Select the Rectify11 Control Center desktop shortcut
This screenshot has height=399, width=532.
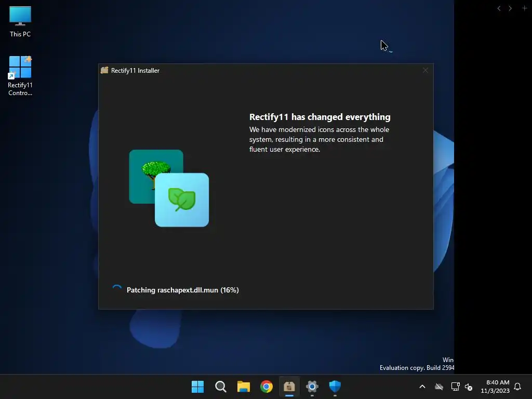(x=20, y=76)
